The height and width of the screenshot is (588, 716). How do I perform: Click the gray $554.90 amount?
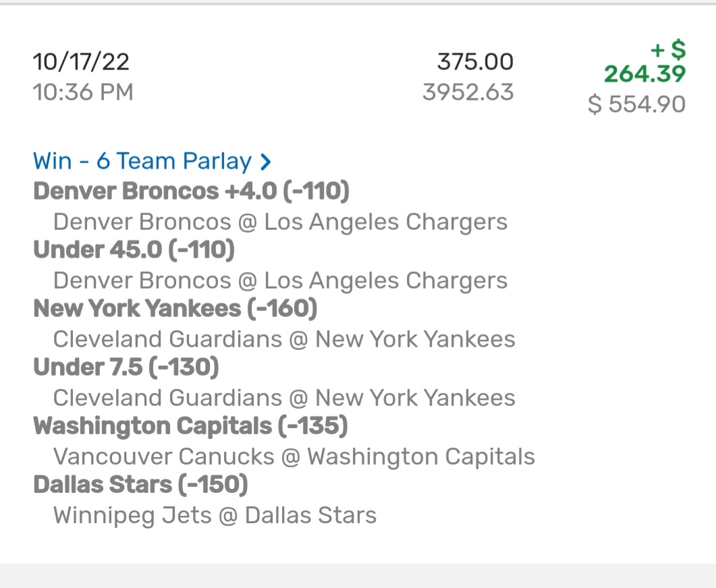pyautogui.click(x=637, y=104)
